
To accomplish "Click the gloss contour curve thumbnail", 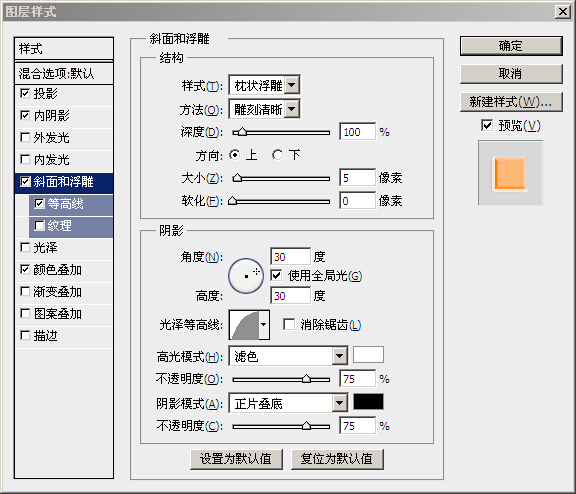I will pyautogui.click(x=244, y=325).
